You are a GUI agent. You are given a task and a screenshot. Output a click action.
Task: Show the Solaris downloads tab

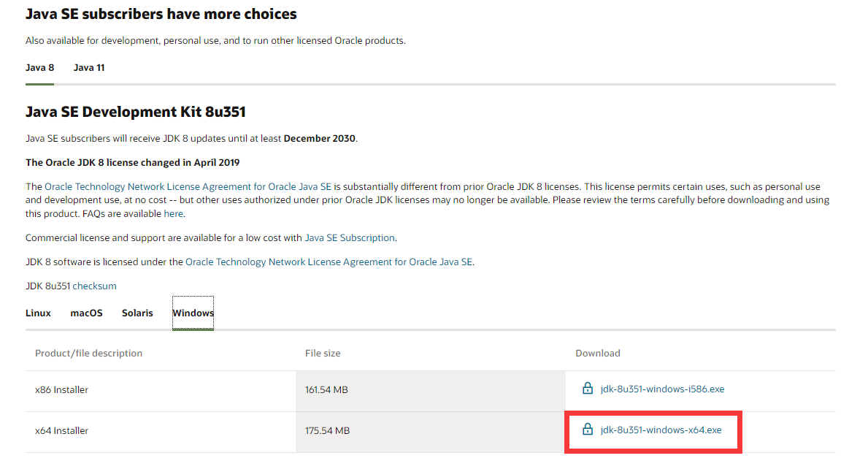[x=137, y=313]
